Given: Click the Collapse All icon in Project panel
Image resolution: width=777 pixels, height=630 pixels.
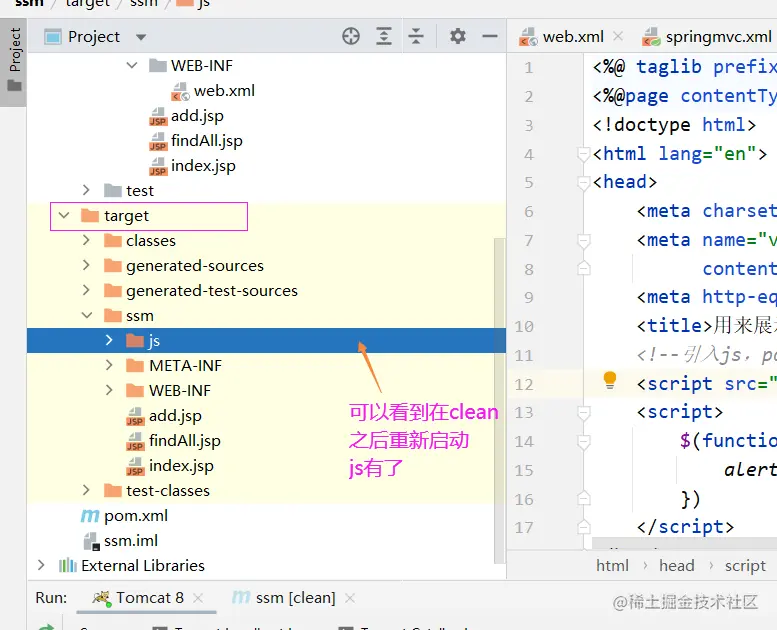Looking at the screenshot, I should (x=416, y=36).
